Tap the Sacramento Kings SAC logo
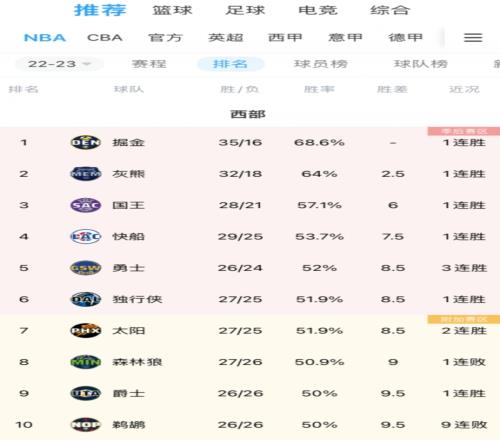This screenshot has height=440, width=500. 86,205
